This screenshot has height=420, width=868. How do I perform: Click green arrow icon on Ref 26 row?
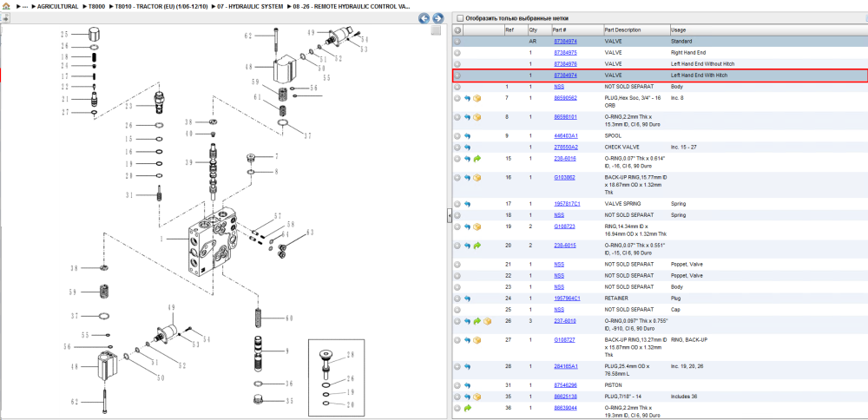477,321
